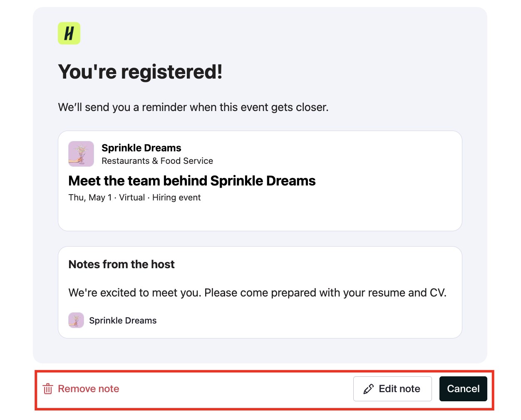Open the Sprinkle Dreams employer logo thumbnail
Image resolution: width=521 pixels, height=420 pixels.
(x=81, y=154)
